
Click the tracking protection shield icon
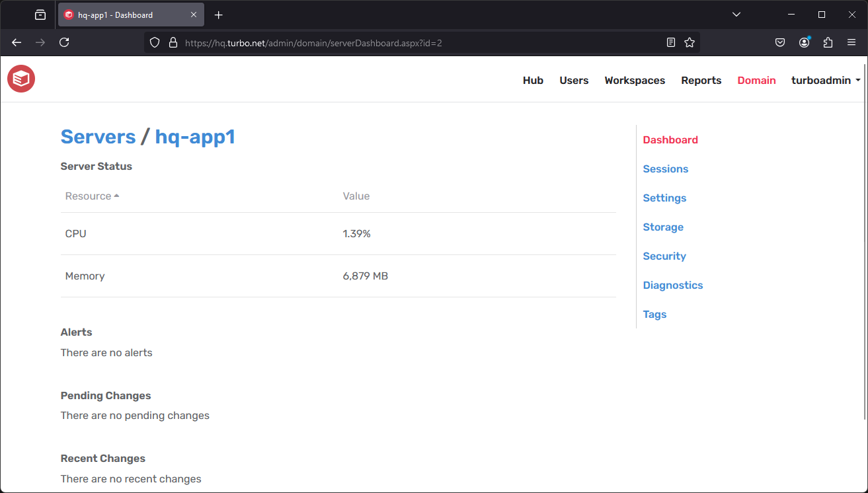(x=154, y=42)
